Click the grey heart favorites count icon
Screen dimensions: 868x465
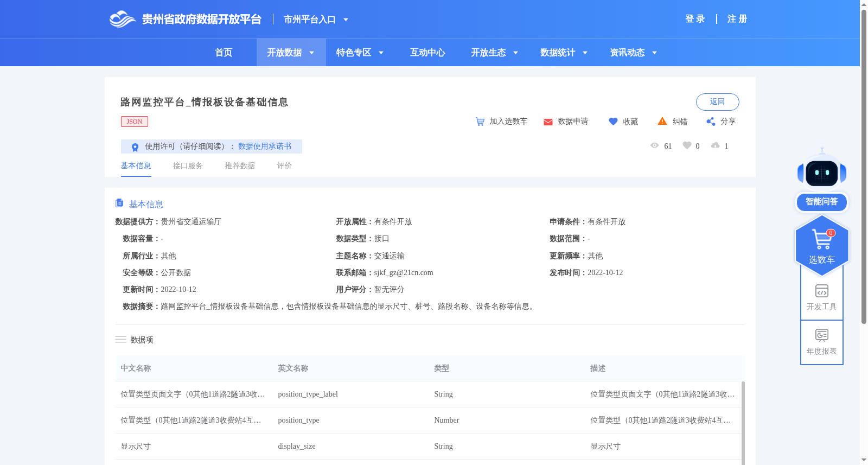(687, 145)
